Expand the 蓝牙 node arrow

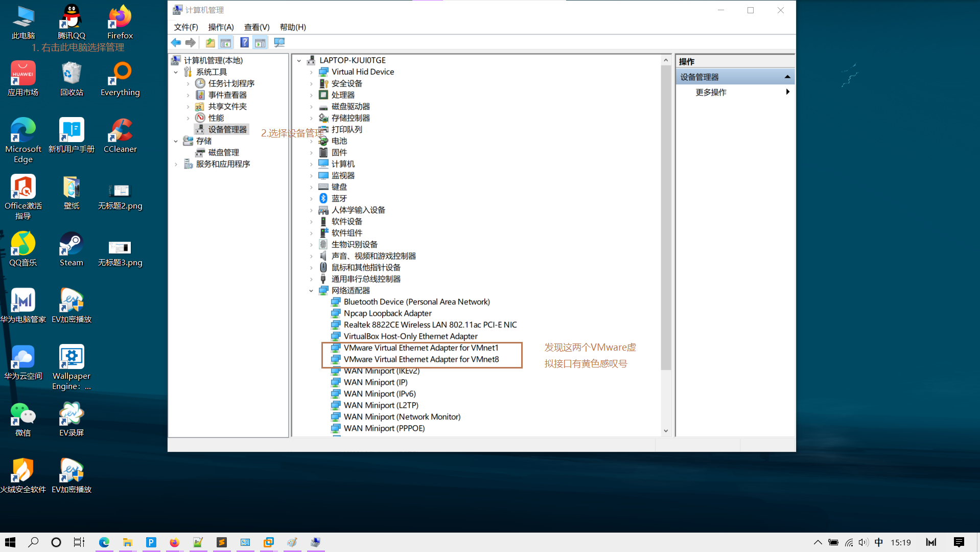pyautogui.click(x=311, y=198)
